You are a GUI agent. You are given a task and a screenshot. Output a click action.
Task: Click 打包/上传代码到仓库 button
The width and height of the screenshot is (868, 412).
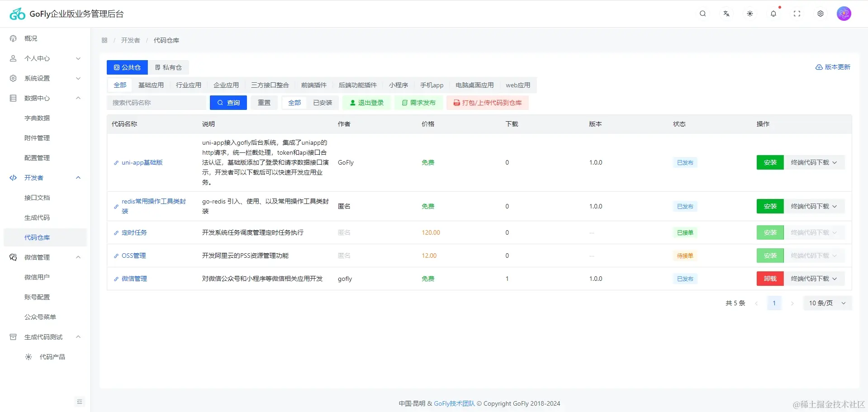pos(488,103)
